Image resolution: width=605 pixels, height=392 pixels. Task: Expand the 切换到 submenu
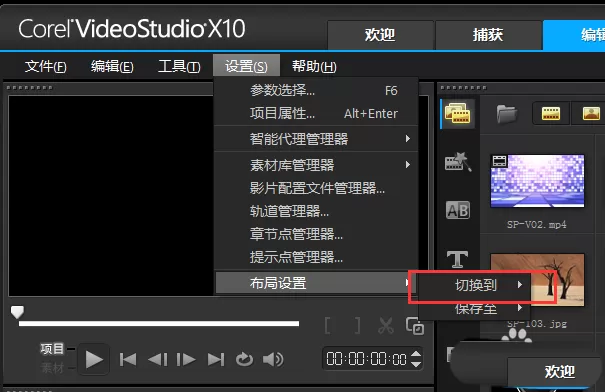[475, 285]
